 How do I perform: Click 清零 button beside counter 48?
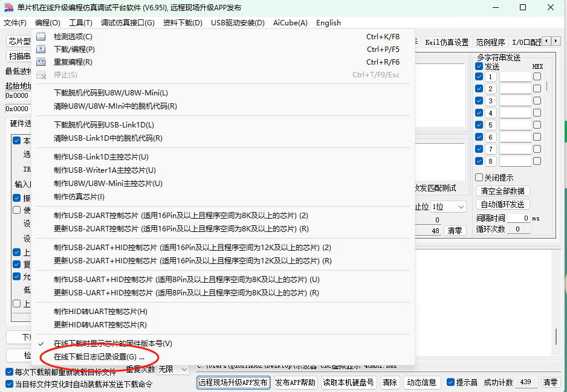[x=455, y=231]
